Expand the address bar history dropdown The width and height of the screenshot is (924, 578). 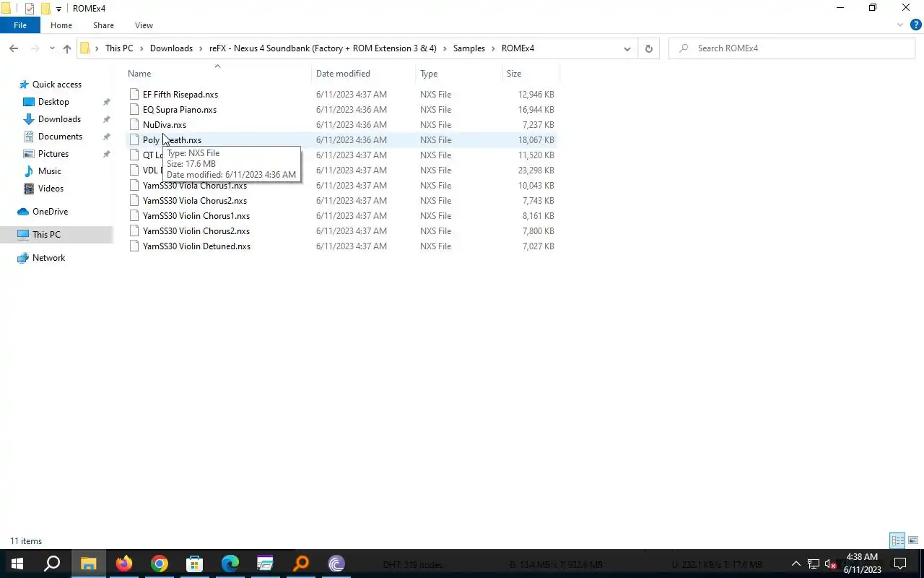tap(627, 48)
